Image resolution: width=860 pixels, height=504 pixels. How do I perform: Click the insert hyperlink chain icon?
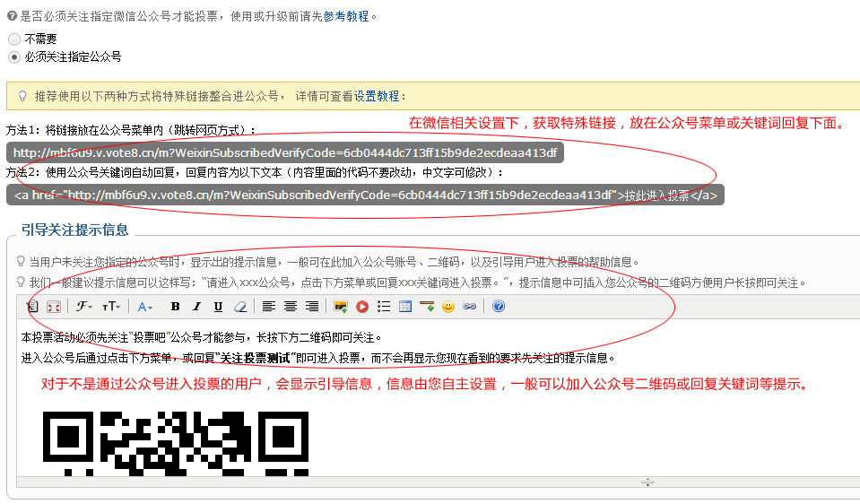click(x=469, y=307)
